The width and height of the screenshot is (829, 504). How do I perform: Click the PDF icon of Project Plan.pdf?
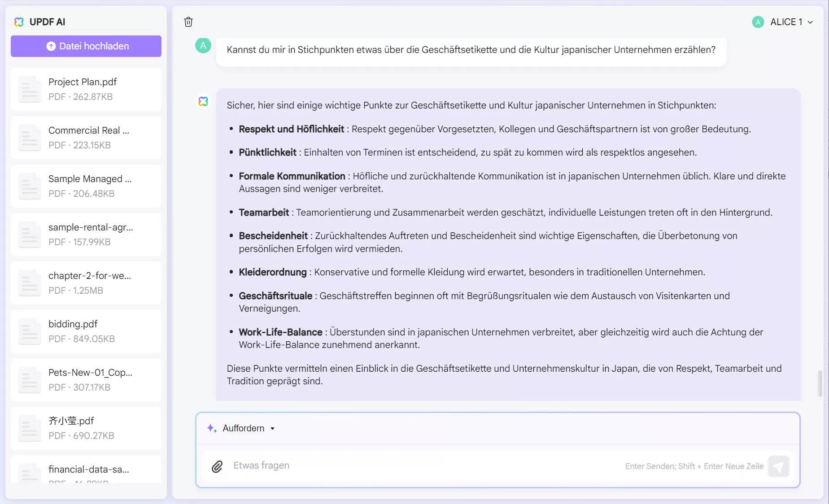[29, 89]
